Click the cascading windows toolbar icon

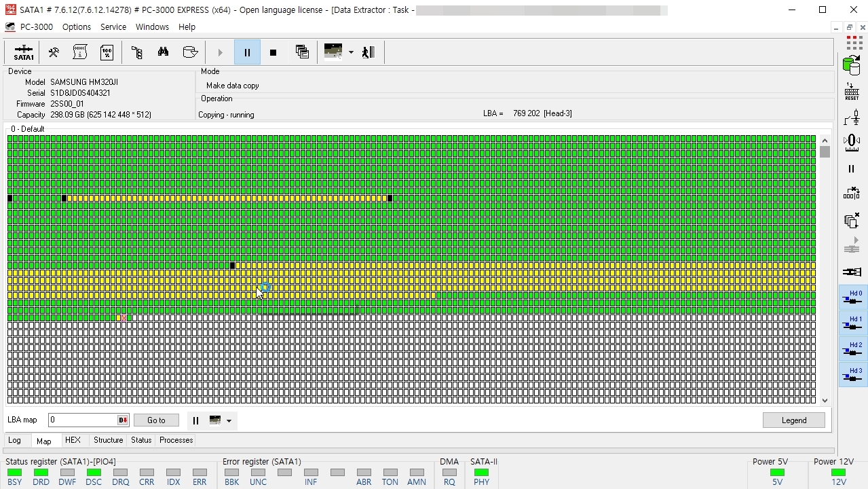[302, 52]
